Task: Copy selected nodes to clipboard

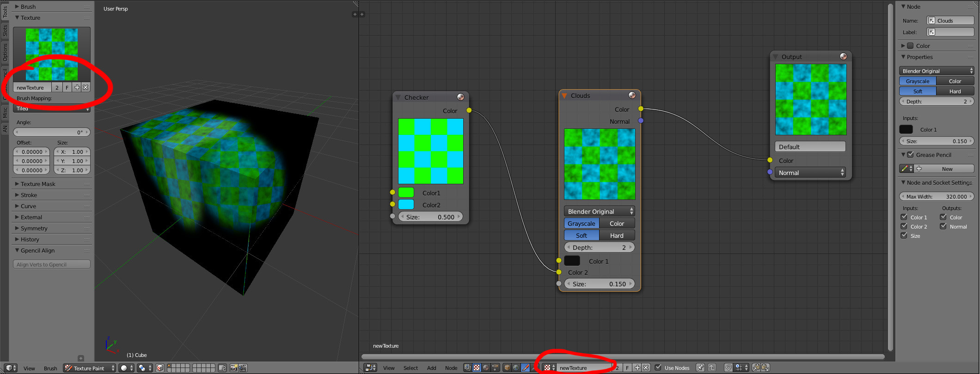Action: tap(756, 368)
